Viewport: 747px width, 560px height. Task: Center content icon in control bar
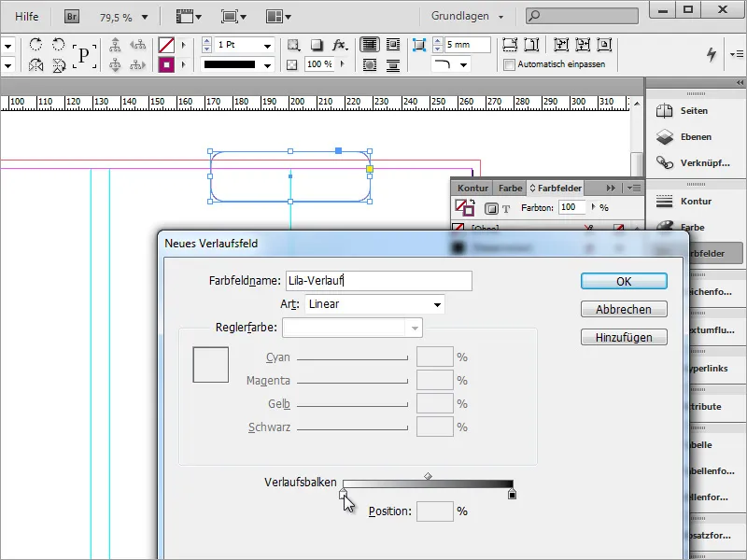[x=604, y=45]
